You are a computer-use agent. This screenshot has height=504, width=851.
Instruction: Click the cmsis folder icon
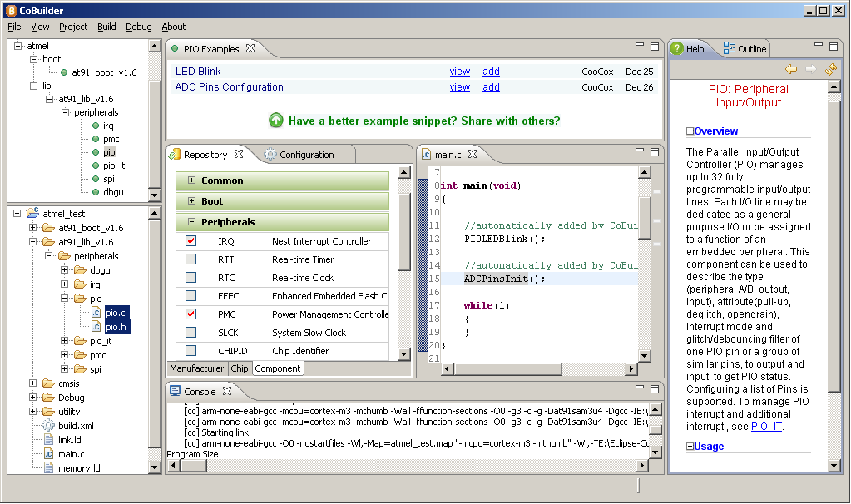(x=48, y=383)
